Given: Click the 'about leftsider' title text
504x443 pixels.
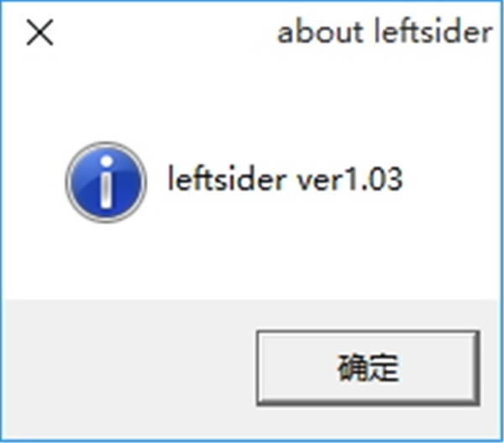Looking at the screenshot, I should click(385, 32).
